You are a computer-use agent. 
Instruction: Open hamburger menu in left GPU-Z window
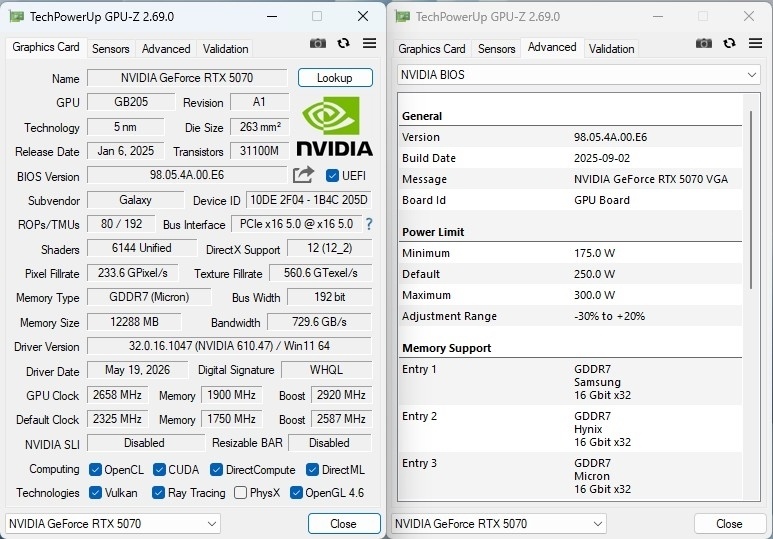click(369, 43)
